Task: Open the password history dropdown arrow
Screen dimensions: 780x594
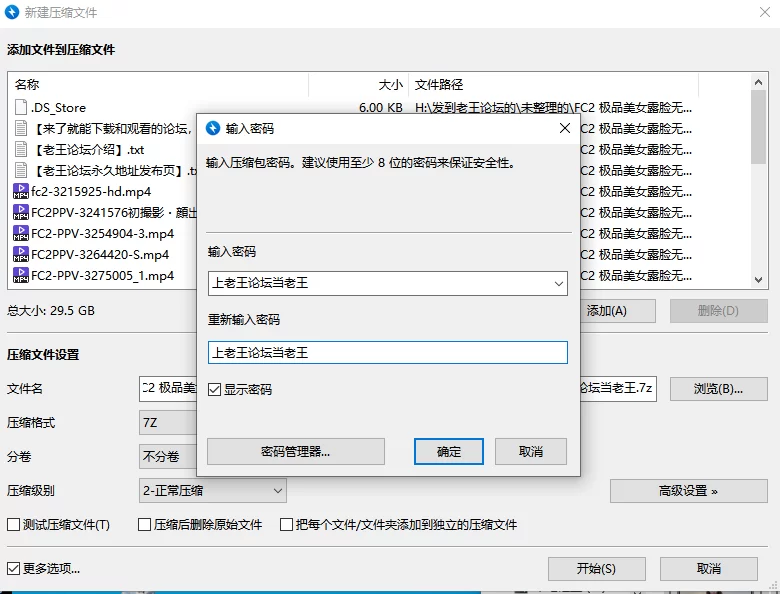Action: pyautogui.click(x=559, y=284)
